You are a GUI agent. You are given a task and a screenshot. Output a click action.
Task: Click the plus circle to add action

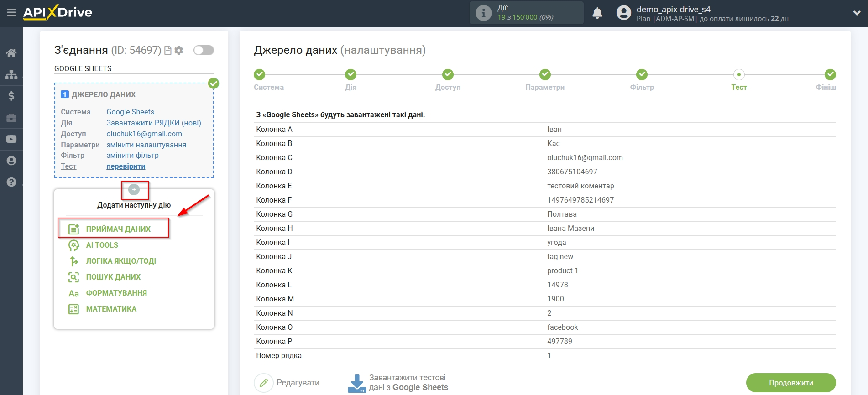tap(134, 189)
